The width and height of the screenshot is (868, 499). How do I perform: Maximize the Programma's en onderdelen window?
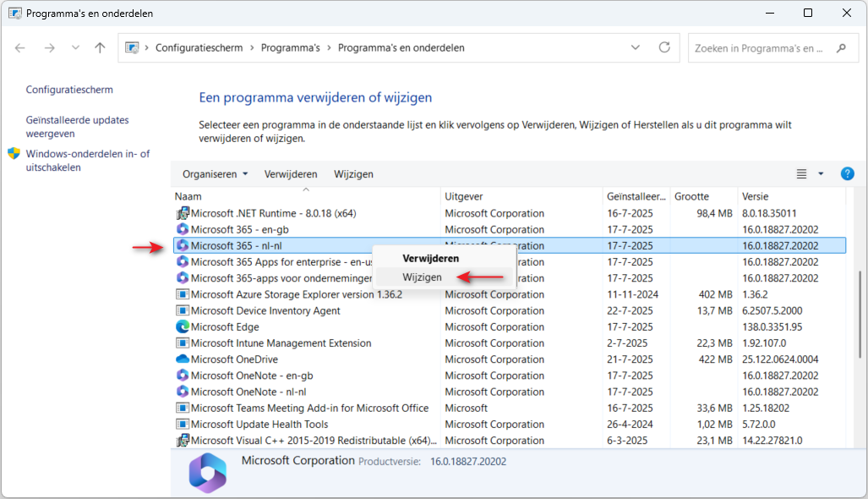(x=808, y=13)
